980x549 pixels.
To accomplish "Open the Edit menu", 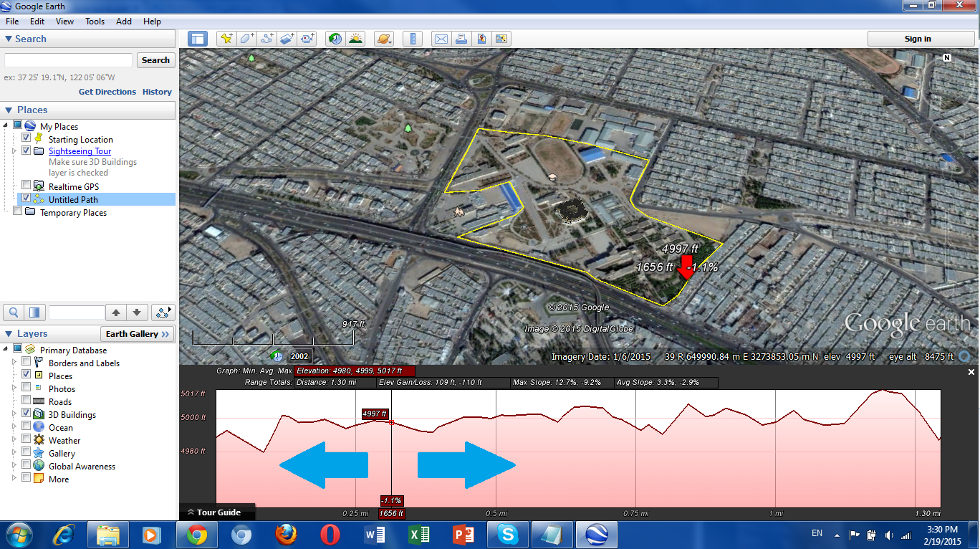I will 37,22.
